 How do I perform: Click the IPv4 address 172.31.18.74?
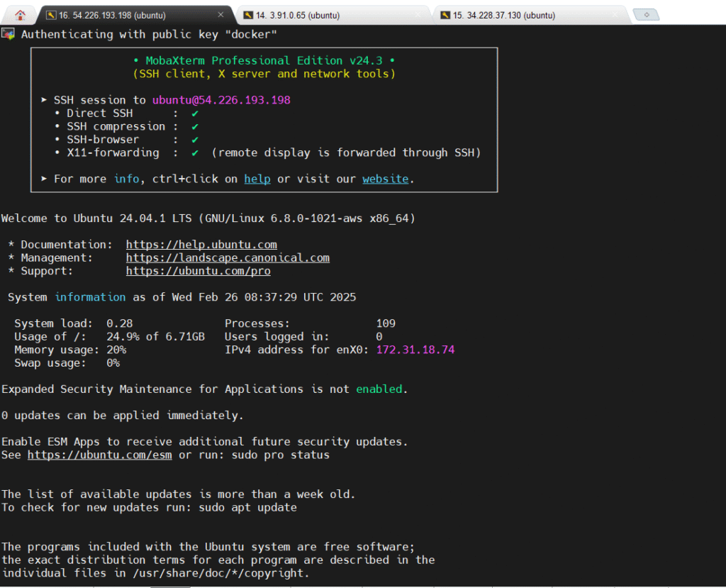(x=415, y=350)
